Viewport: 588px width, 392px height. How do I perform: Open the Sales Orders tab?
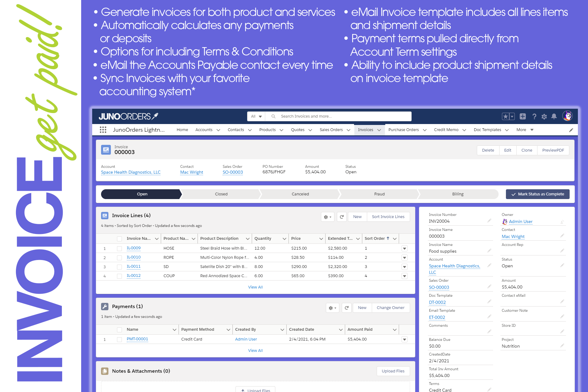coord(331,130)
